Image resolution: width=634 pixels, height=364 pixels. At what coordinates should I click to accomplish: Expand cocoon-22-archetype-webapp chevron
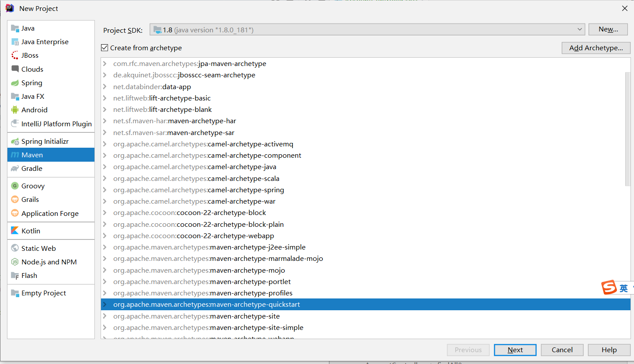105,236
